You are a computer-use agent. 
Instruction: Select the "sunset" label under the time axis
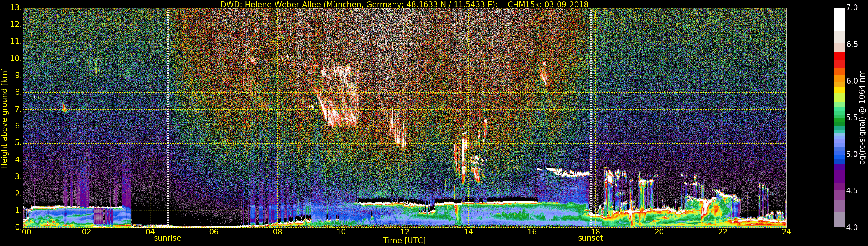590,238
